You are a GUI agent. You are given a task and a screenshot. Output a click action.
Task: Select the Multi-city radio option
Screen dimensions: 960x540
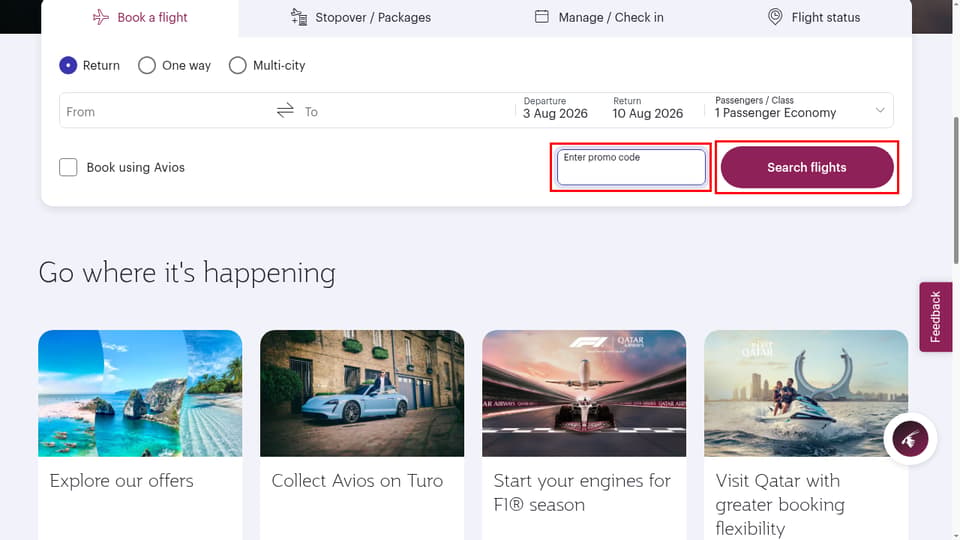coord(238,66)
